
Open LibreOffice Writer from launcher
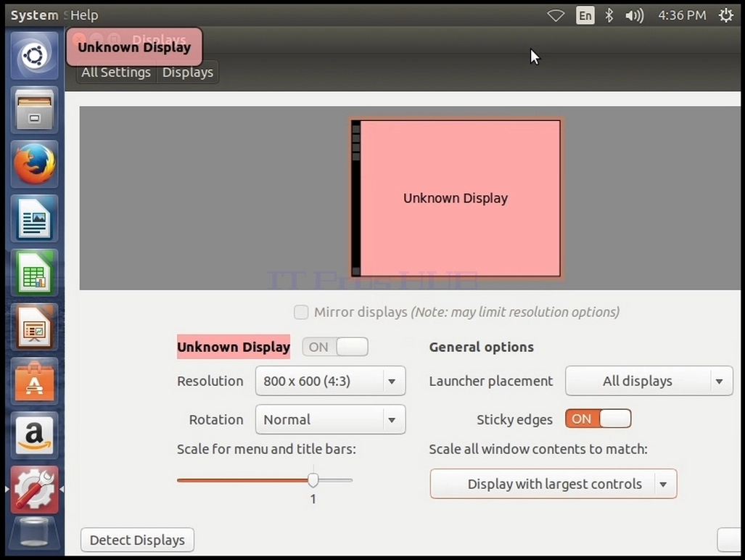[34, 218]
